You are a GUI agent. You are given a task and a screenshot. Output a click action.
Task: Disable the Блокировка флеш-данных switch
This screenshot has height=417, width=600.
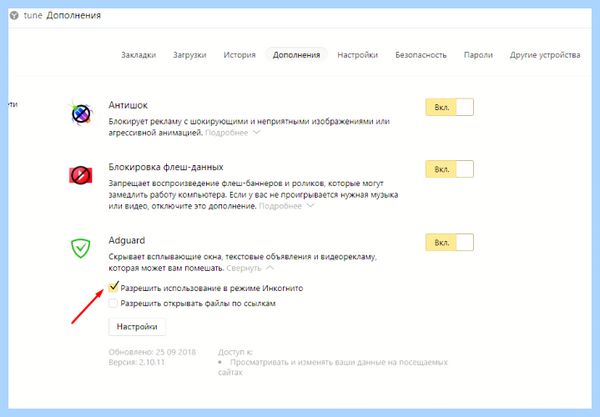click(450, 169)
